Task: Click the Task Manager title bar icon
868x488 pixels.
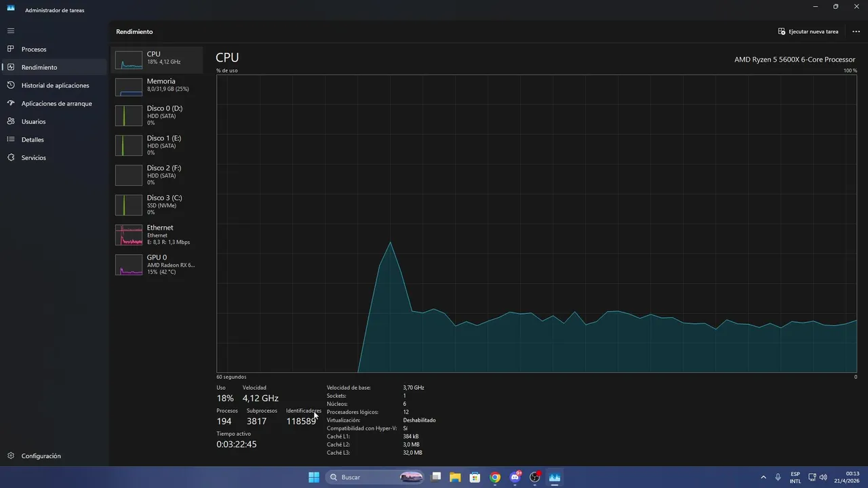Action: point(11,8)
